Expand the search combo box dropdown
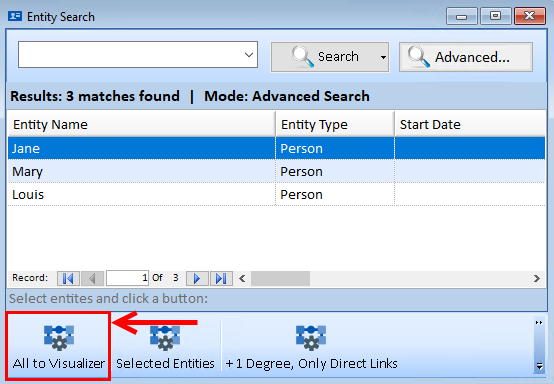 249,55
